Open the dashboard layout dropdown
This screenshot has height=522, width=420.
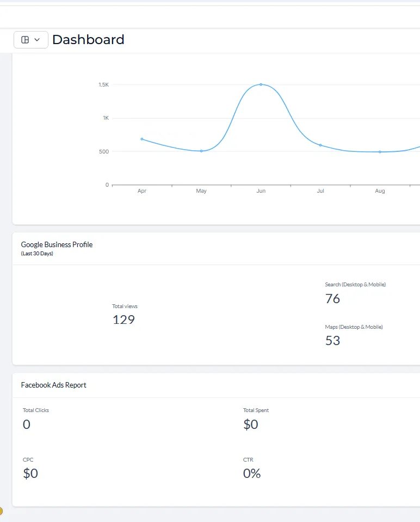coord(30,40)
